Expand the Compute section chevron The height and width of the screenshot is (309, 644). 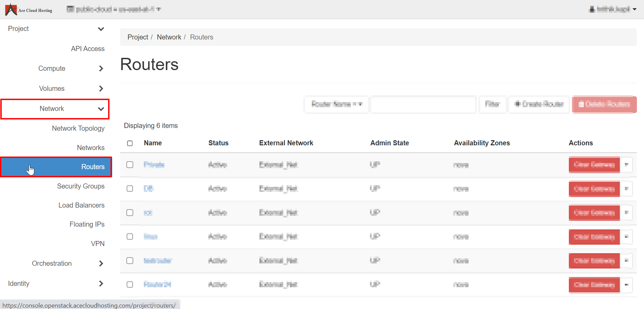click(101, 69)
